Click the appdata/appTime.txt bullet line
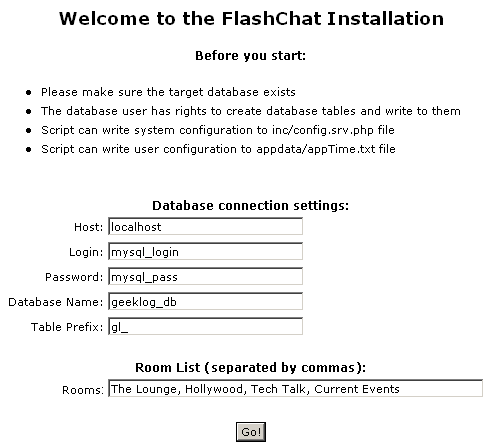The height and width of the screenshot is (448, 490). tap(218, 149)
